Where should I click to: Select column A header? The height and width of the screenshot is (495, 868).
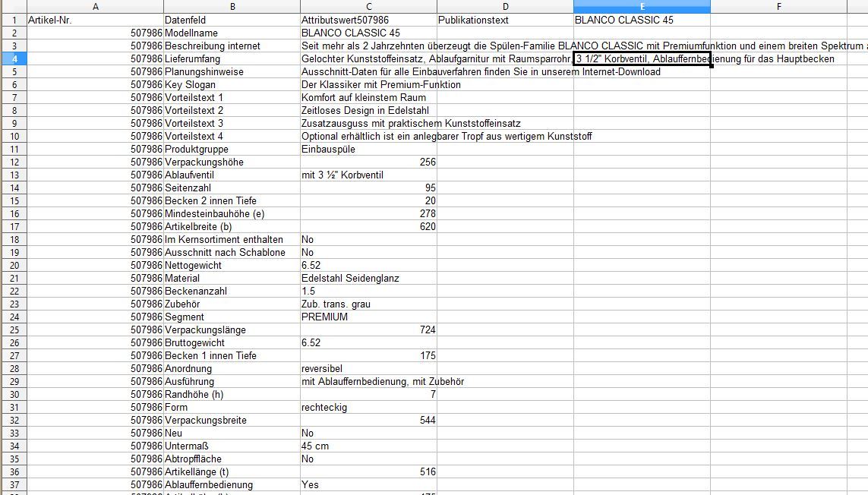(x=95, y=7)
